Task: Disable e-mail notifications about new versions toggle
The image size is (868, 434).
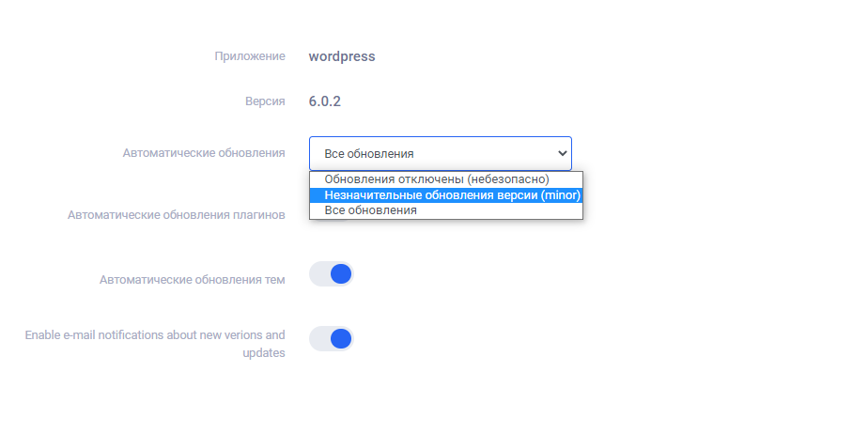Action: point(331,339)
